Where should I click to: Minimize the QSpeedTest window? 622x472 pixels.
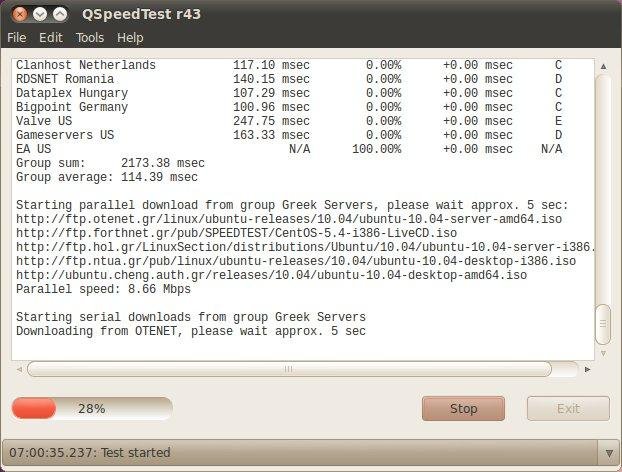click(40, 15)
